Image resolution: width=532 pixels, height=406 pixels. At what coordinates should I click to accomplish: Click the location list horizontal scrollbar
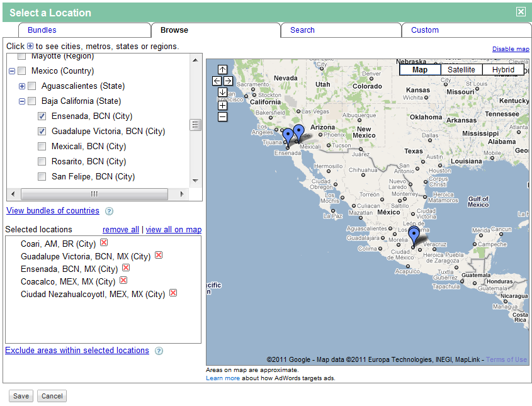94,194
